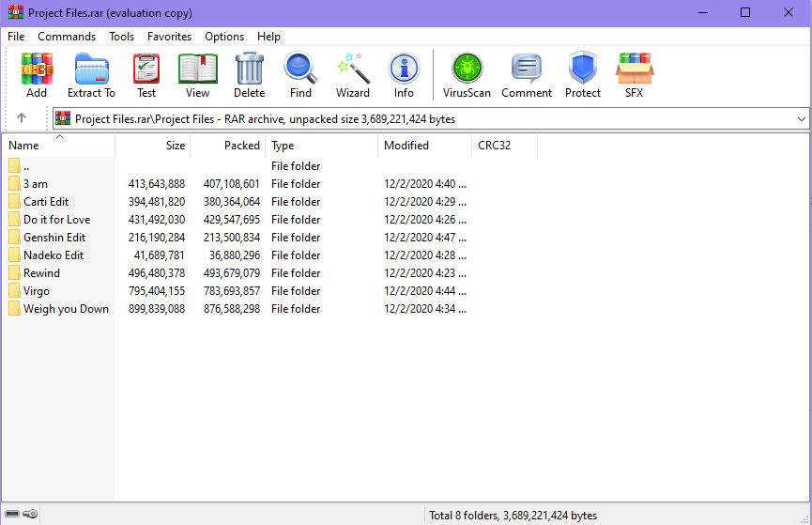Click status text 'Total 8 folders, 3,689,221,424 bytes'
This screenshot has height=525, width=812.
click(513, 516)
